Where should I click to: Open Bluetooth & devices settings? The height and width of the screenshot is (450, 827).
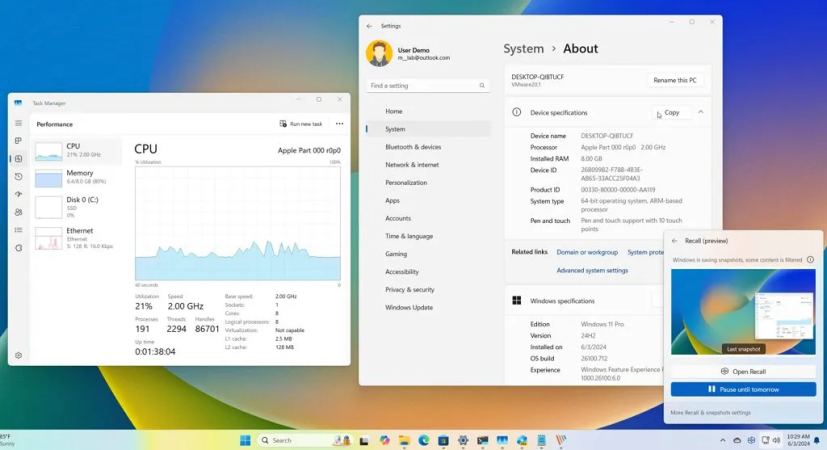tap(427, 147)
